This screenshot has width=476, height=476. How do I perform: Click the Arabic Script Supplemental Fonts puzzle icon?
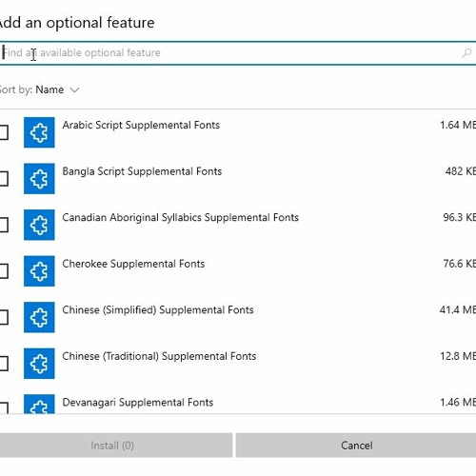[x=39, y=132]
